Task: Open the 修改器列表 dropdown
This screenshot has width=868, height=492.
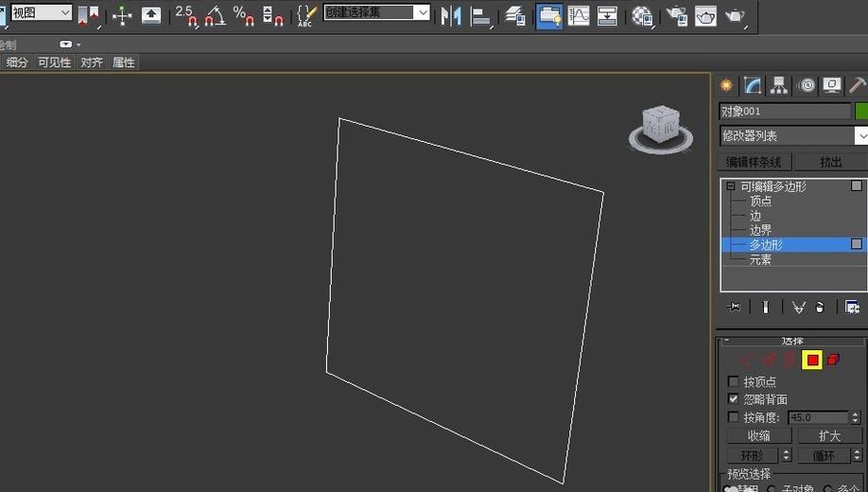Action: (794, 135)
